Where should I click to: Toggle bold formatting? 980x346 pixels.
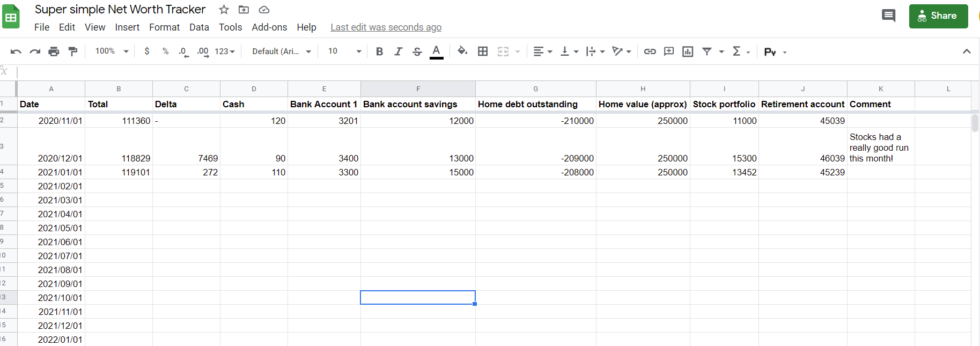379,51
